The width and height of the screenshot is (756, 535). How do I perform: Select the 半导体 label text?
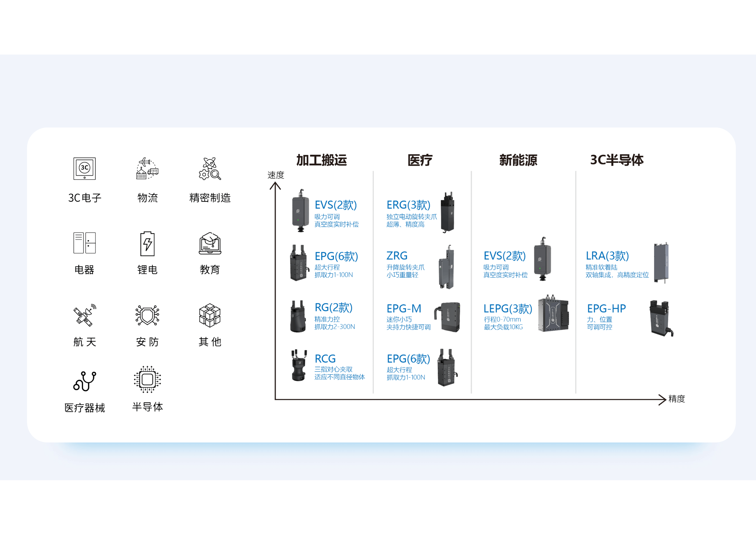147,407
